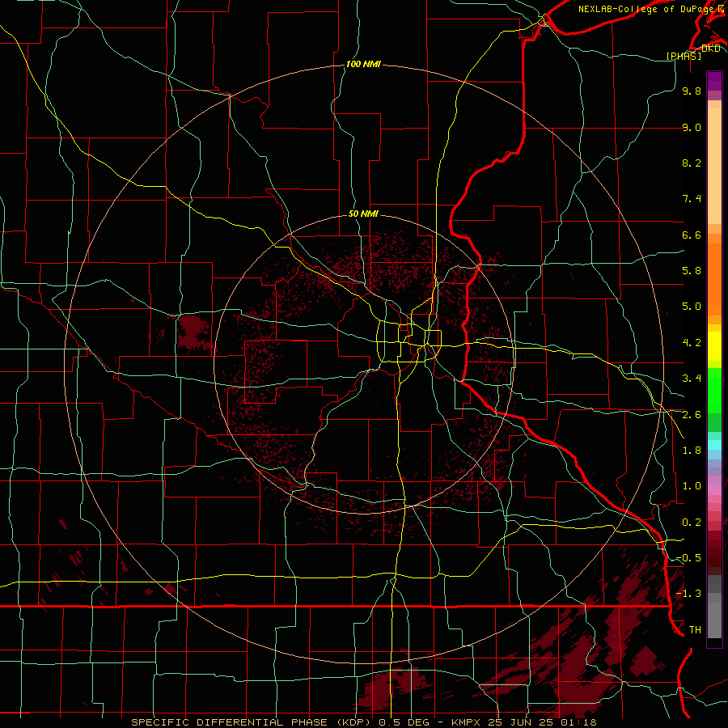Click the 5.8 scale value
Viewport: 728px width, 728px height.
pos(692,271)
